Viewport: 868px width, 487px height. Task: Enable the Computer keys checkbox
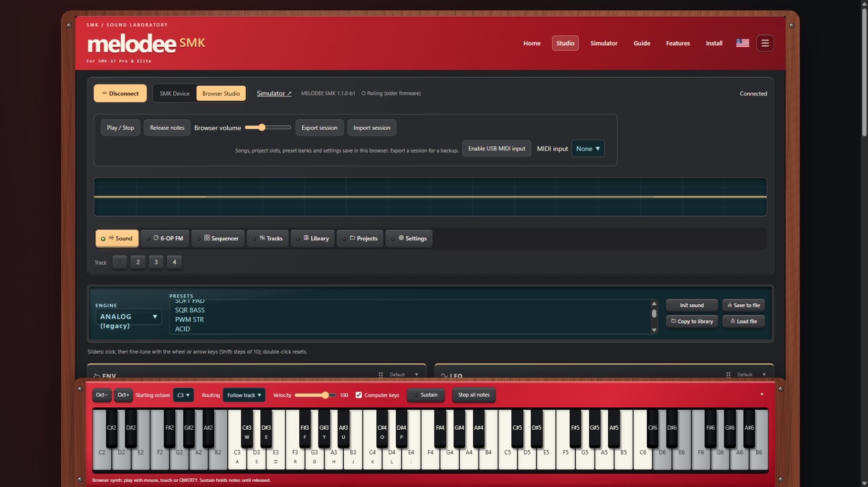359,395
